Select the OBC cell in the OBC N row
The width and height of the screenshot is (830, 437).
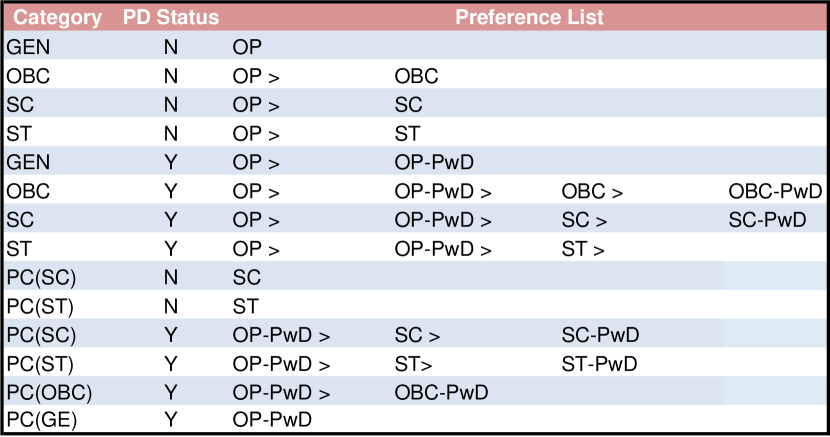click(x=417, y=76)
